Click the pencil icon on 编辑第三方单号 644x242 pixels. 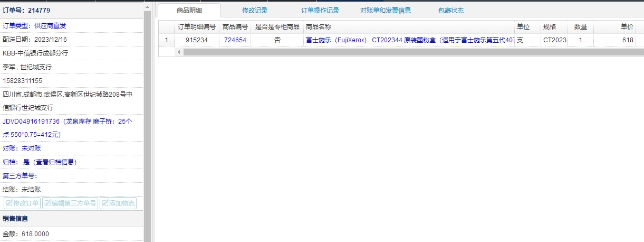[48, 203]
